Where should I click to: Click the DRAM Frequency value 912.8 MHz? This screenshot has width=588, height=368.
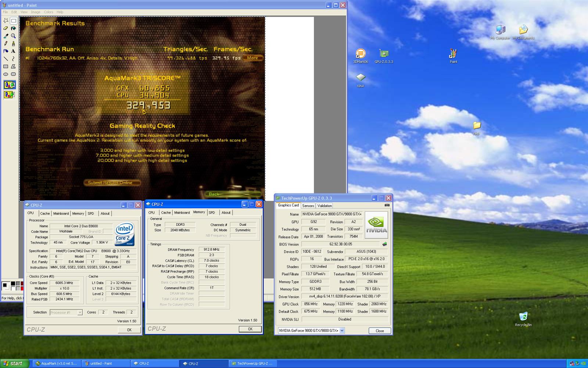tap(212, 250)
